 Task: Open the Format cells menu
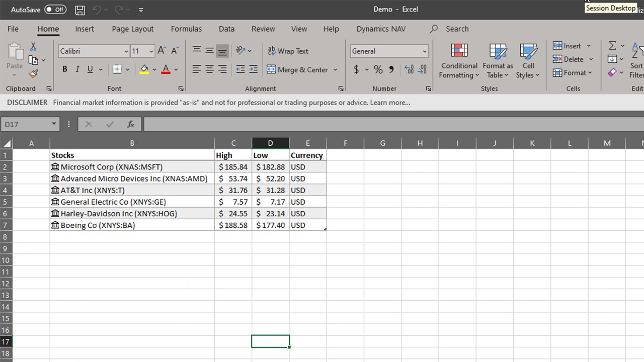[573, 73]
